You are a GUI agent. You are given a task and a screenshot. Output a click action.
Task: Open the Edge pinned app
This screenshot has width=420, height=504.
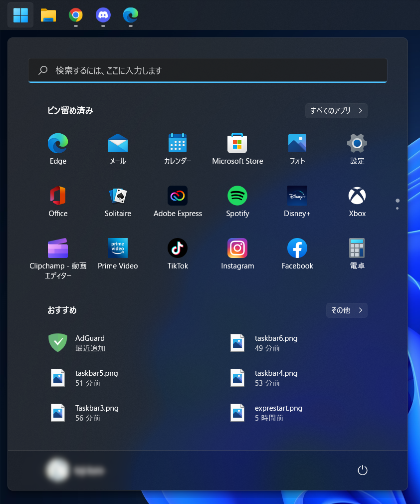(x=58, y=149)
